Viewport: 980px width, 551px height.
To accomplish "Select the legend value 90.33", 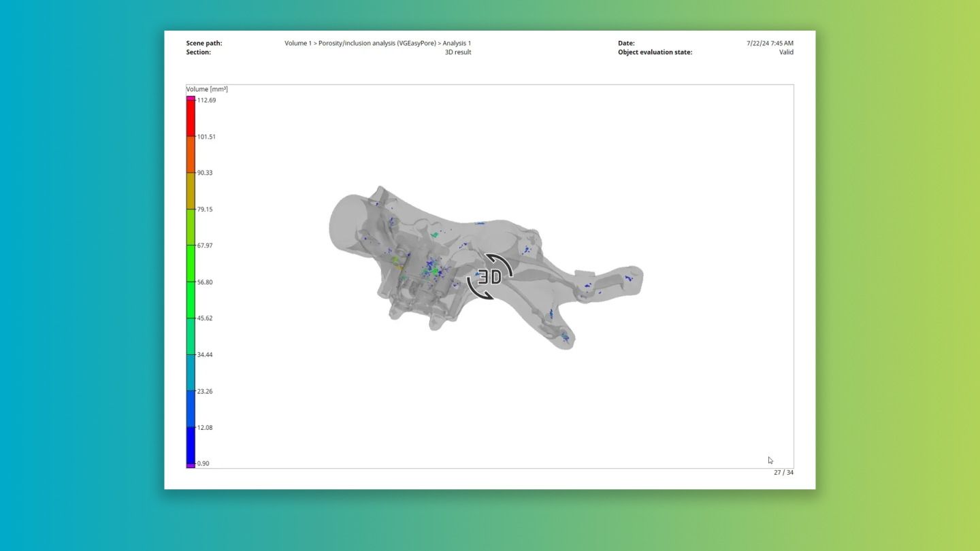I will pos(205,173).
